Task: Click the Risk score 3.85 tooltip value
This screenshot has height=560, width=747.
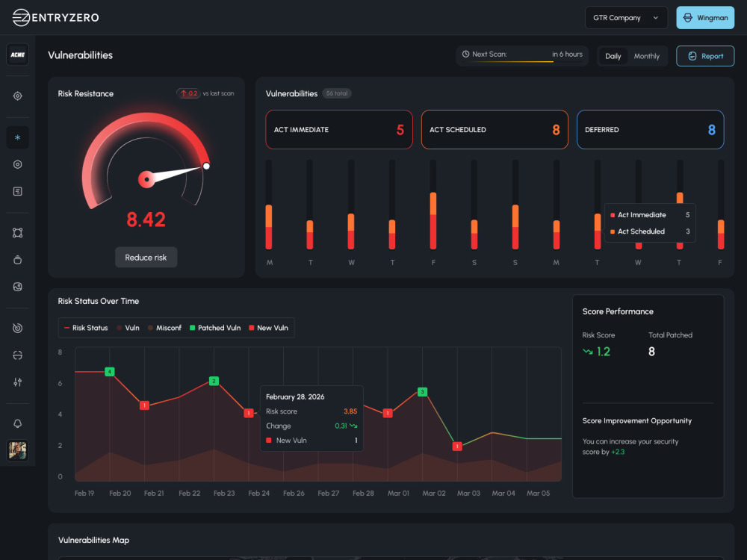Action: point(350,411)
